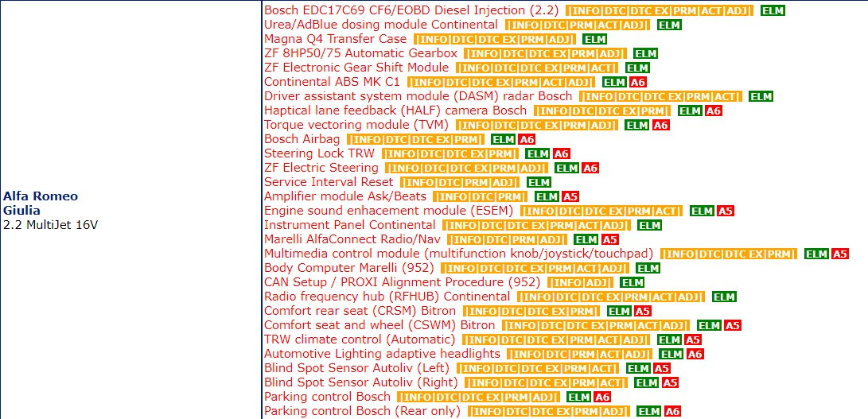The image size is (868, 419).
Task: Open Continental ABS MK C1 entry
Action: click(x=332, y=82)
